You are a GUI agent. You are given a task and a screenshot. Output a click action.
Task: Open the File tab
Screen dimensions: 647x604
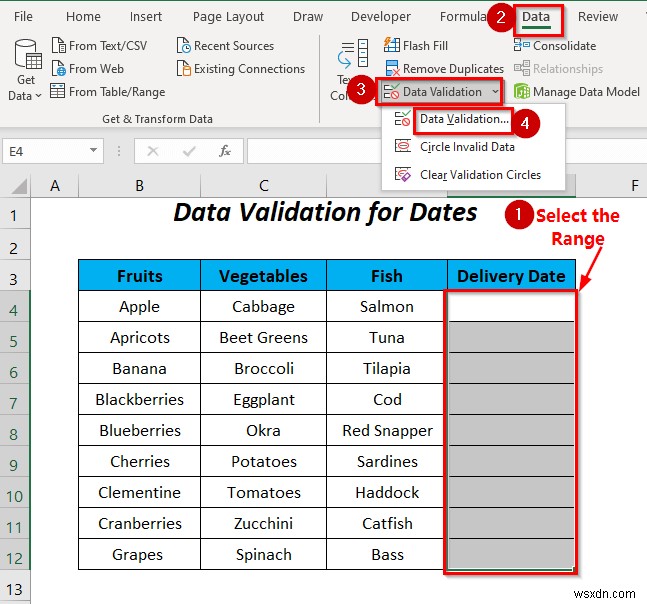click(23, 17)
